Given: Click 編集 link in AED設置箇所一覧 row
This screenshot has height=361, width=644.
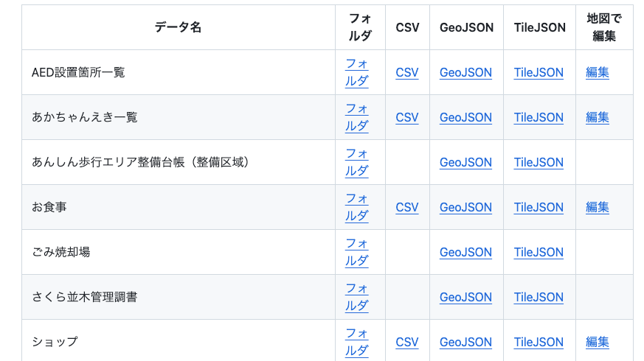Looking at the screenshot, I should (598, 73).
